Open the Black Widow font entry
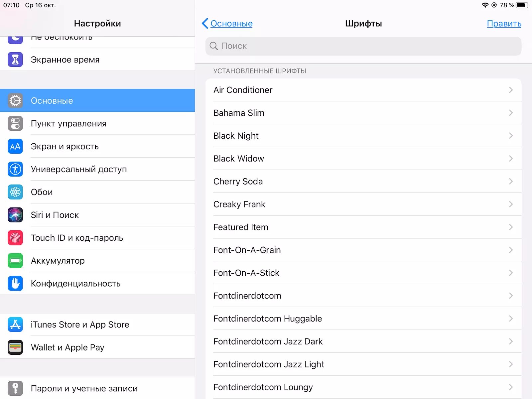 [x=363, y=159]
